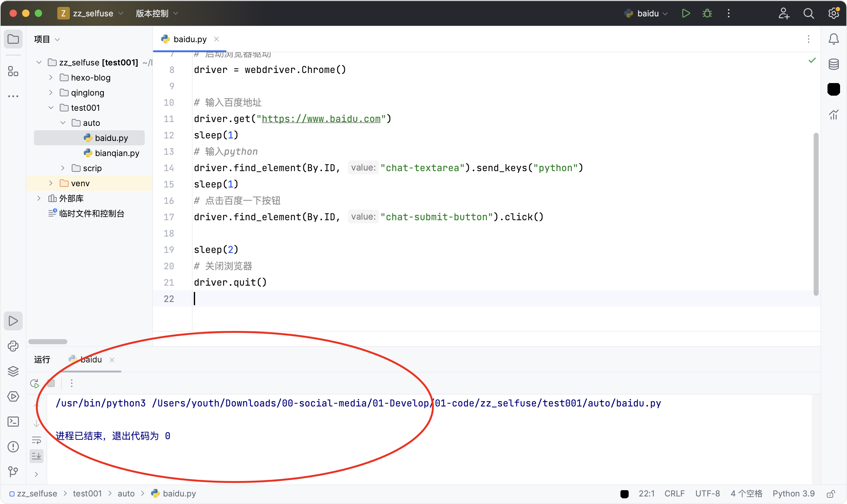Start debugging with the bug icon

coord(707,13)
